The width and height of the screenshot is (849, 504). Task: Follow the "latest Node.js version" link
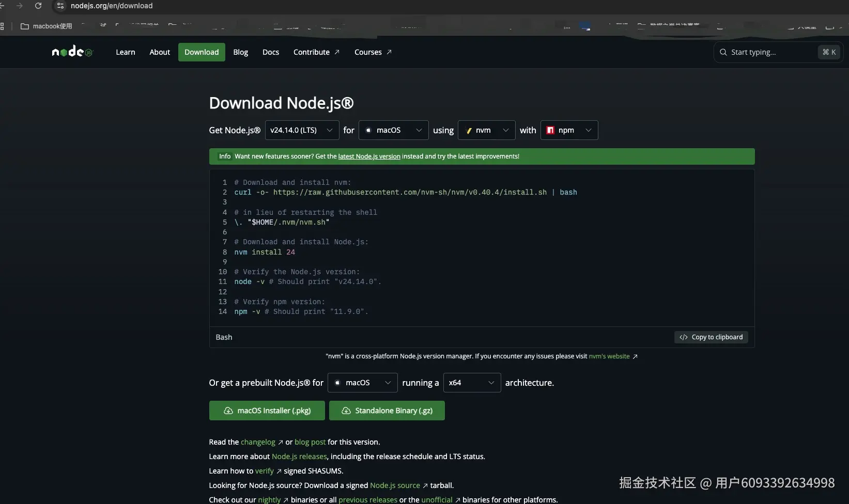coord(369,156)
